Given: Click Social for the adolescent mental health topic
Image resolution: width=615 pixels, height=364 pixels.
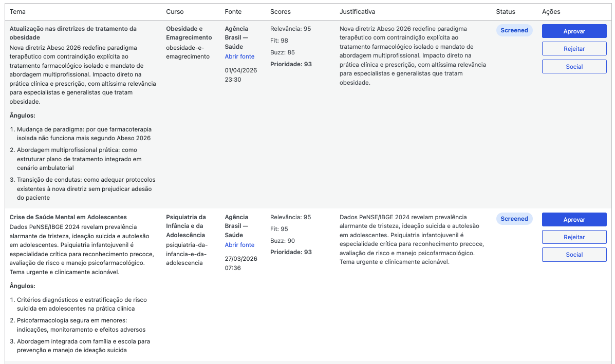Looking at the screenshot, I should click(x=574, y=255).
